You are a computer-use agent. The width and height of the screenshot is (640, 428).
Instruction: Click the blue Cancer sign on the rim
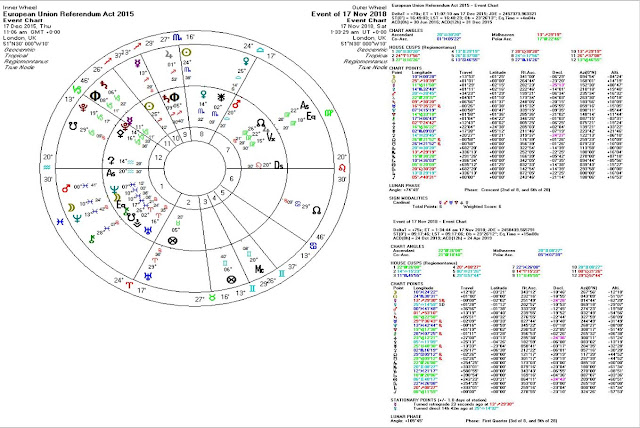click(314, 246)
